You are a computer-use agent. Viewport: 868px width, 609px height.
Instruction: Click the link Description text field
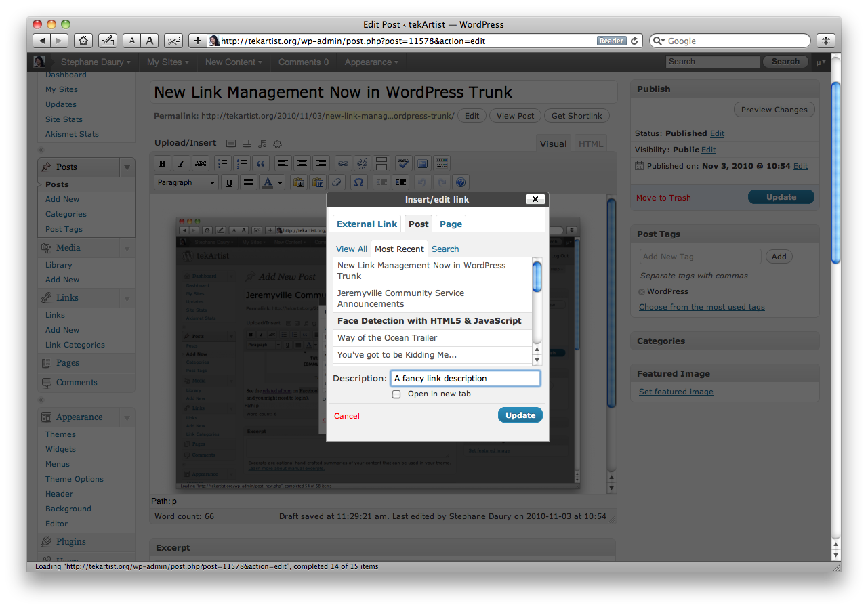pyautogui.click(x=465, y=379)
